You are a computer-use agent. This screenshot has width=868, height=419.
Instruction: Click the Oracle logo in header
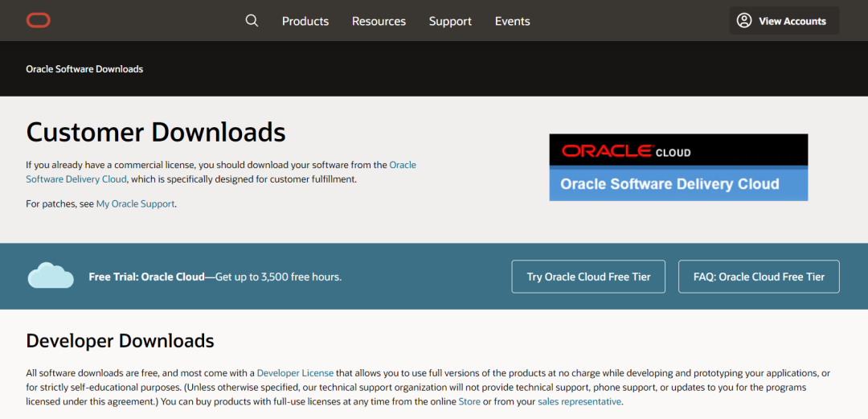(38, 21)
